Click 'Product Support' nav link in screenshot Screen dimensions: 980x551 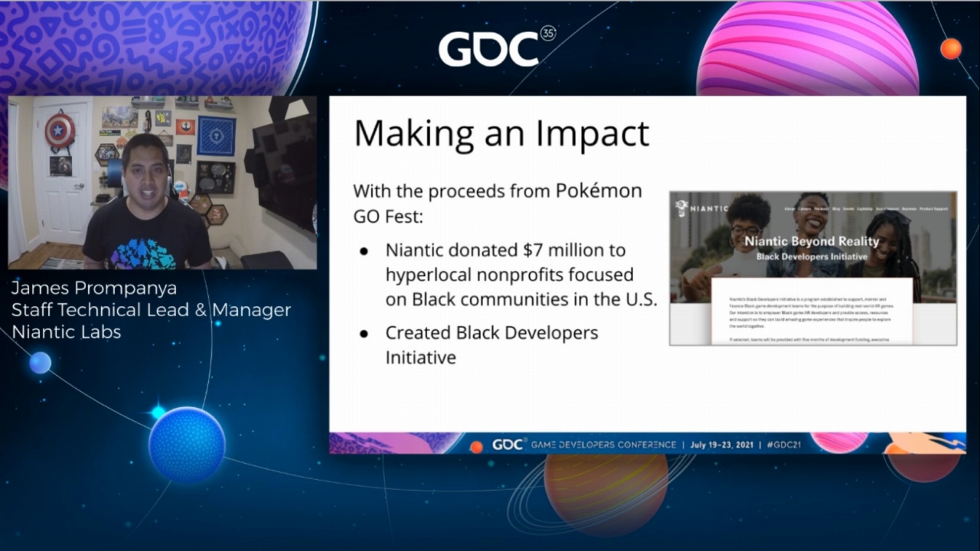point(934,209)
